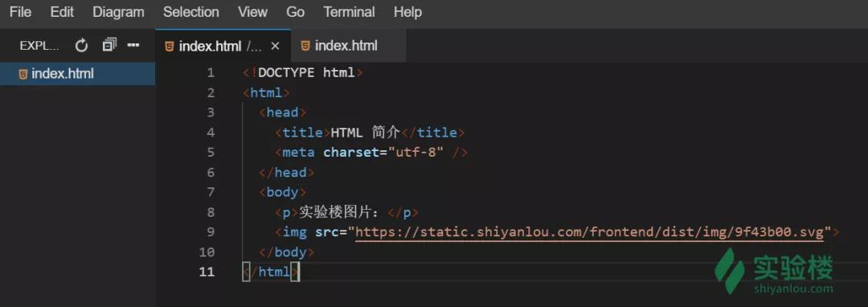Image resolution: width=868 pixels, height=307 pixels.
Task: Click line number 1 in the gutter
Action: click(211, 72)
